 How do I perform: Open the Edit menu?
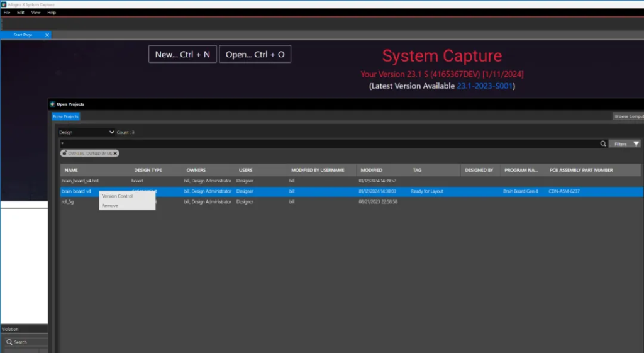pyautogui.click(x=21, y=13)
